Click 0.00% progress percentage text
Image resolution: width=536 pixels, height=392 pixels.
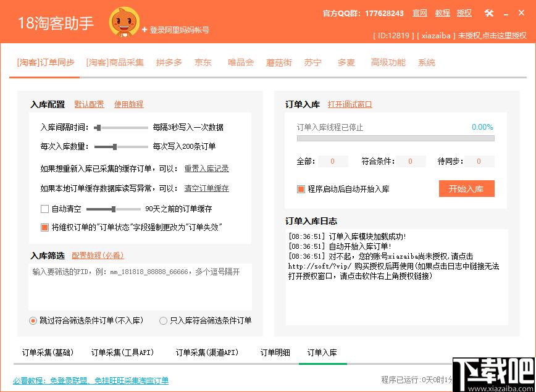pos(482,127)
